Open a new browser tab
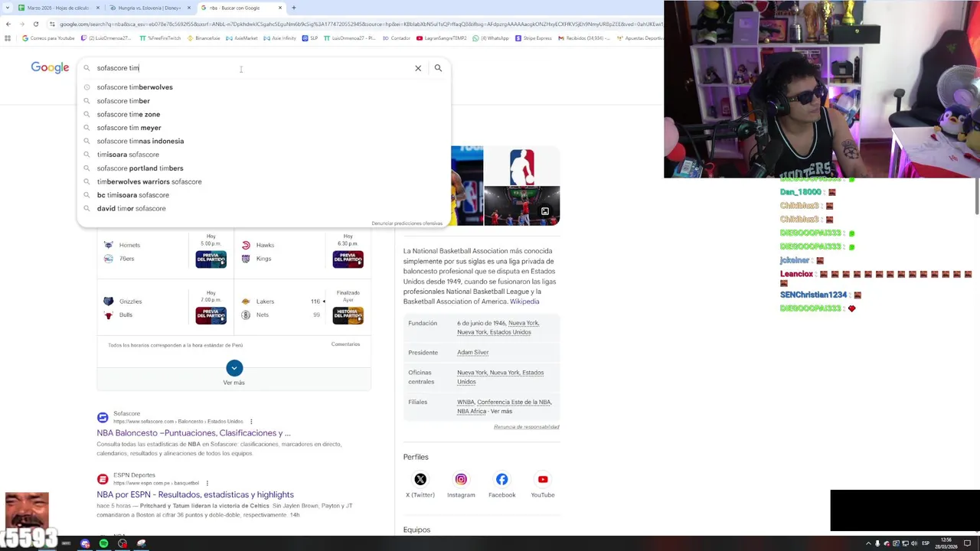 [x=294, y=8]
